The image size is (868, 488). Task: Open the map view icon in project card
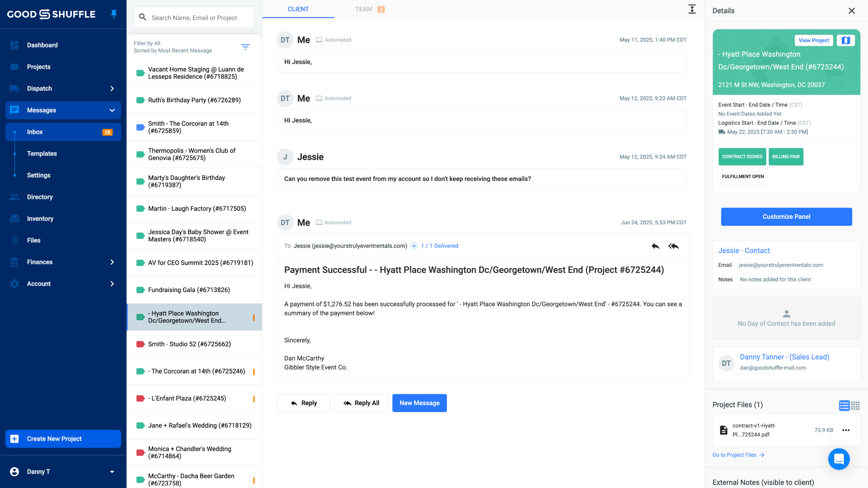point(846,40)
